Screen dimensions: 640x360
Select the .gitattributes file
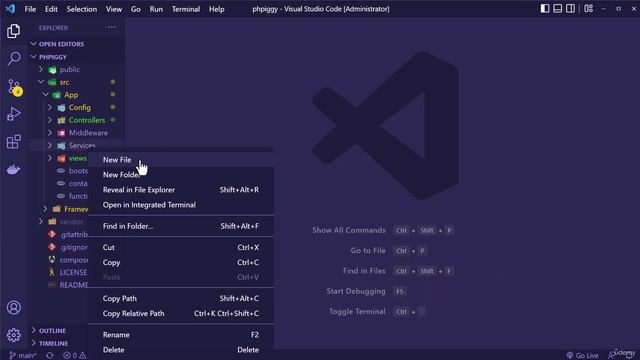click(x=69, y=234)
